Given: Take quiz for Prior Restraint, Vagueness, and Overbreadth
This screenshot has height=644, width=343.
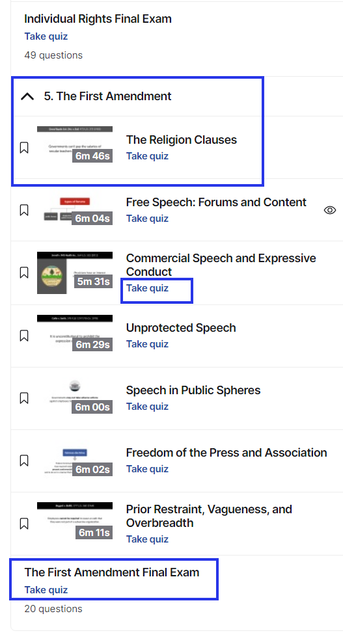Looking at the screenshot, I should 148,539.
